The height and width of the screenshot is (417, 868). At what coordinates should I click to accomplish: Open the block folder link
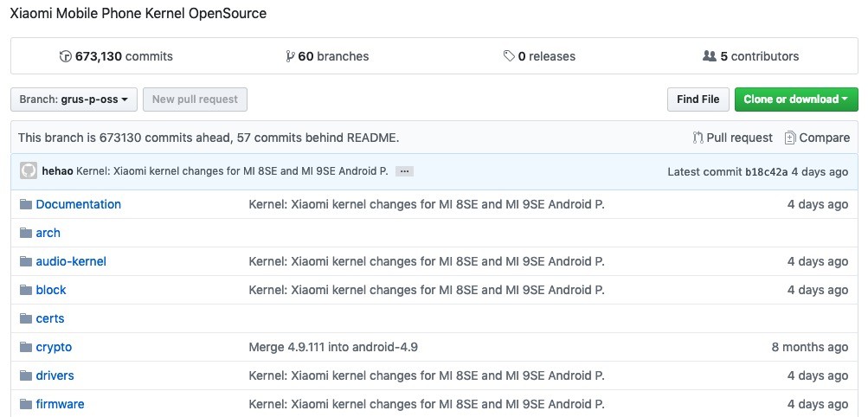(51, 290)
